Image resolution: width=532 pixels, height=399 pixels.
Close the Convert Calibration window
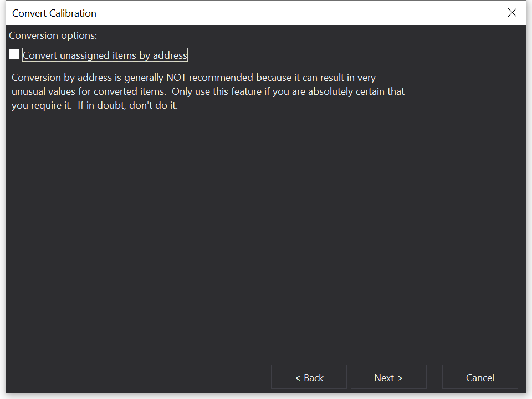[x=512, y=13]
